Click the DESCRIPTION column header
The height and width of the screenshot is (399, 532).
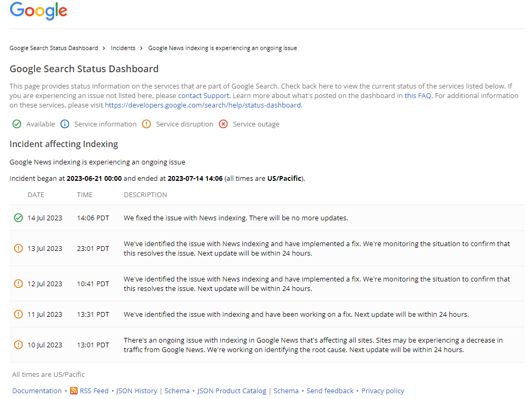point(145,195)
